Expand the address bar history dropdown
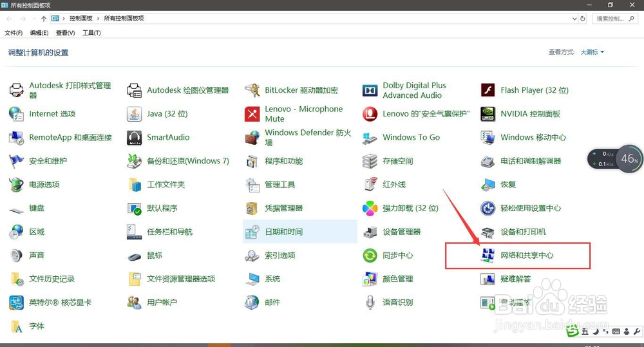This screenshot has height=347, width=644. 574,19
